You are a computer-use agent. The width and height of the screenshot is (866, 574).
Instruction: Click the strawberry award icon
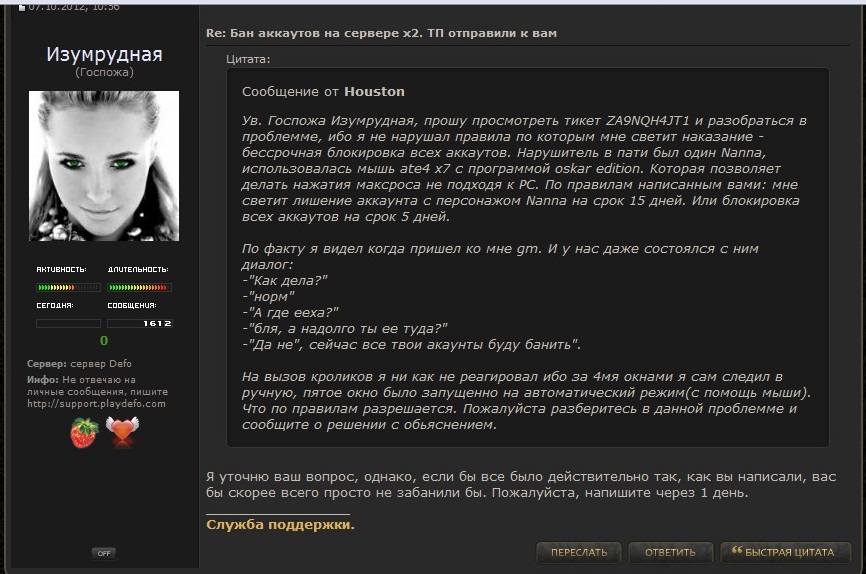(x=85, y=433)
